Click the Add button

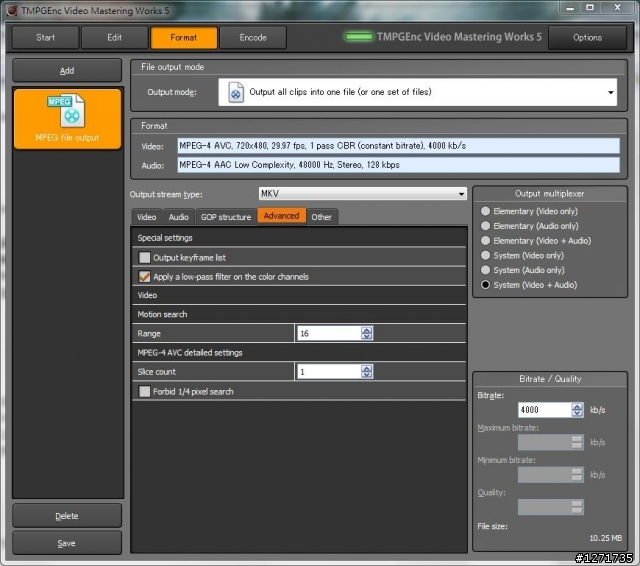click(x=67, y=71)
